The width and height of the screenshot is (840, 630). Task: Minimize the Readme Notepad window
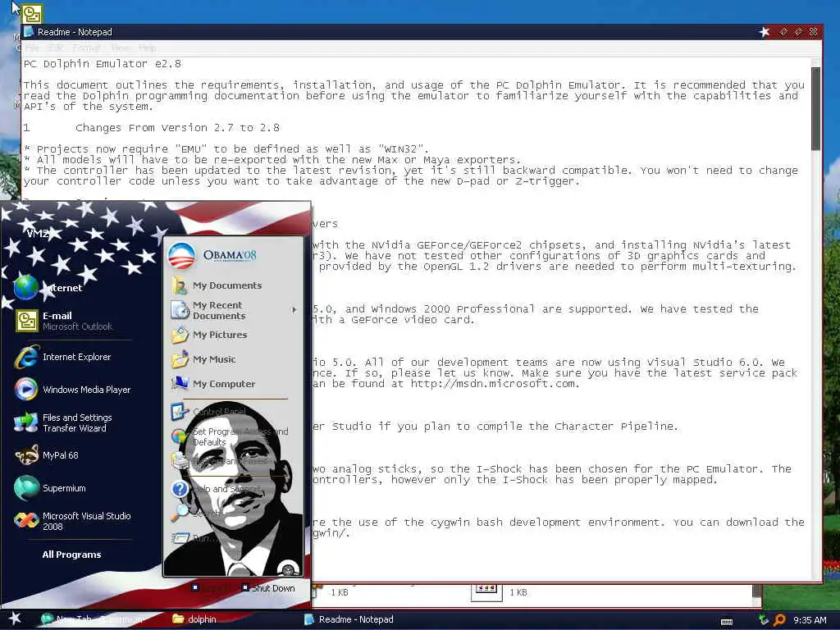tap(783, 32)
